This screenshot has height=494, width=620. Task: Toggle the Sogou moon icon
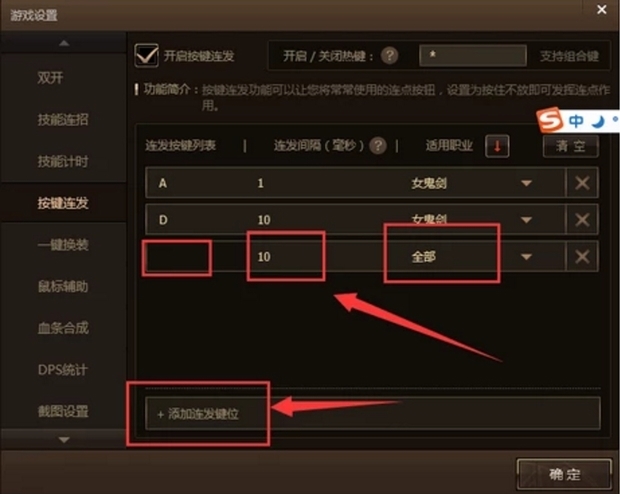pos(598,121)
